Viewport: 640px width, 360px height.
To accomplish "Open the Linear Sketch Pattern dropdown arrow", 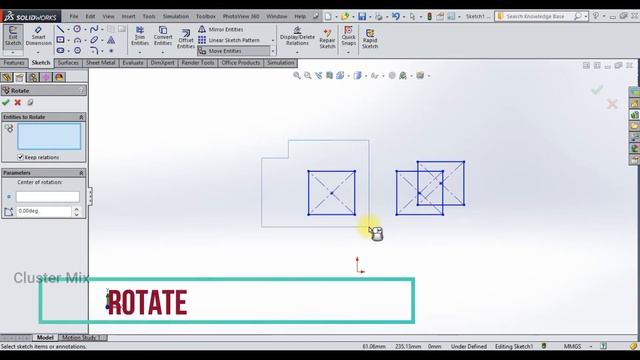I will coord(273,40).
